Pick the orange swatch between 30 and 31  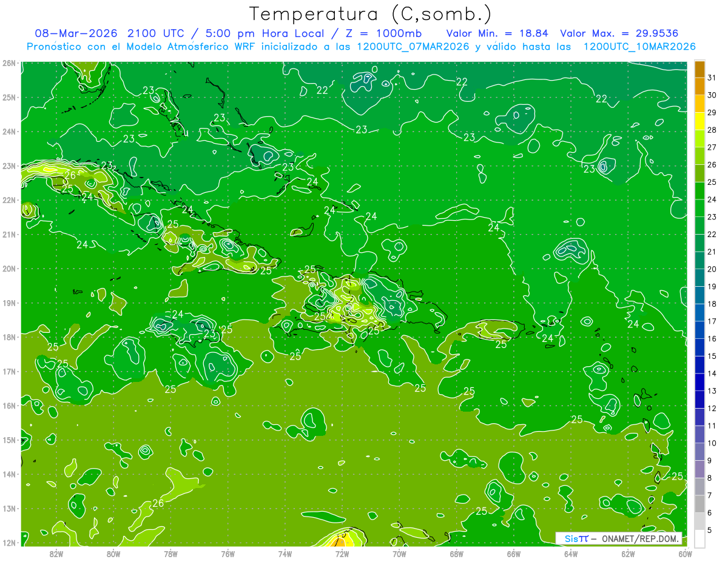pos(699,87)
